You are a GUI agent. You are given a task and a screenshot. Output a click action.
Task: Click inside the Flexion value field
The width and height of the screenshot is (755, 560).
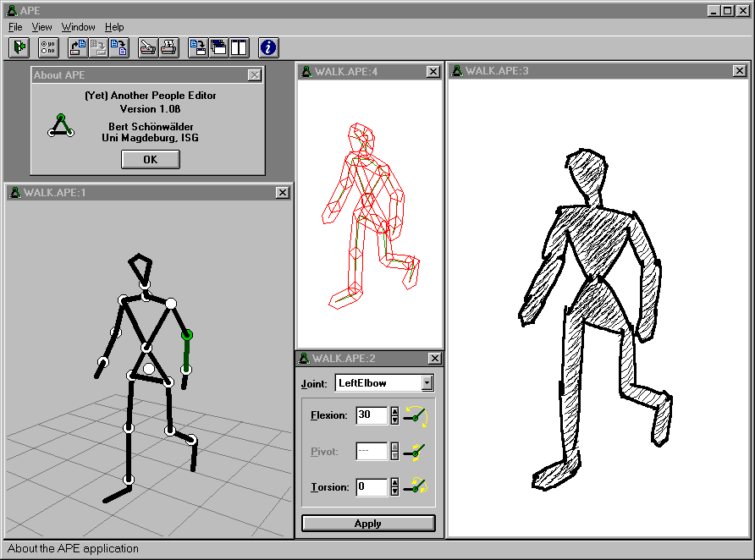(x=371, y=415)
